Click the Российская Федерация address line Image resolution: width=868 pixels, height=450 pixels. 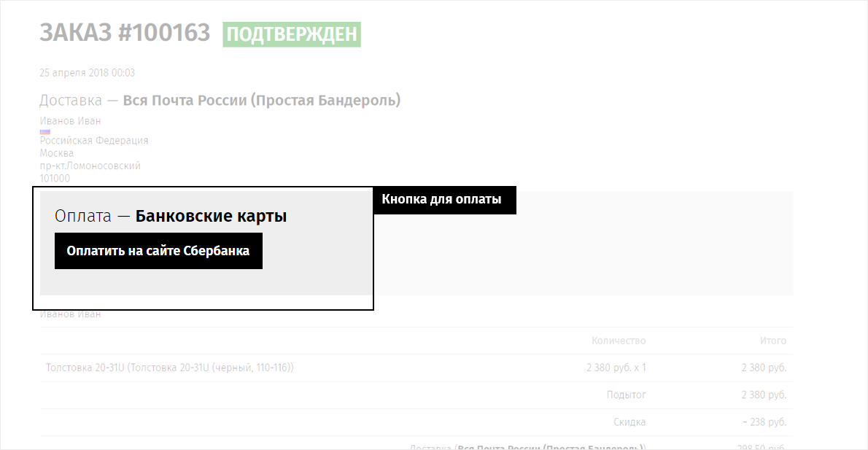(x=93, y=141)
